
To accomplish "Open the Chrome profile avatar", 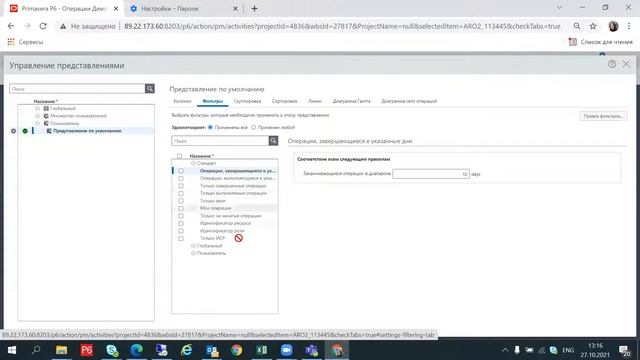I will point(613,26).
